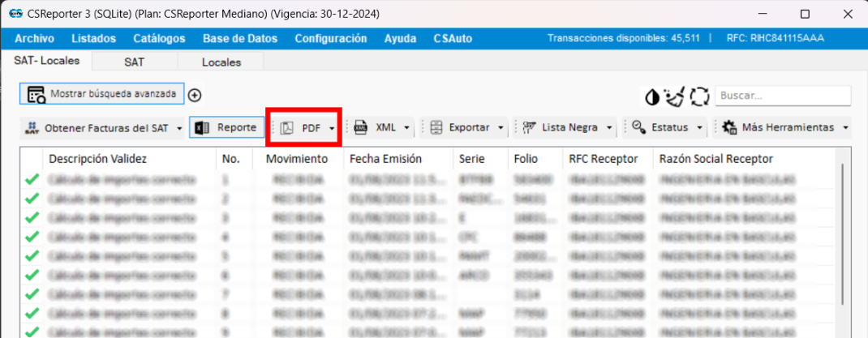Click the circled plus icon

pos(195,95)
